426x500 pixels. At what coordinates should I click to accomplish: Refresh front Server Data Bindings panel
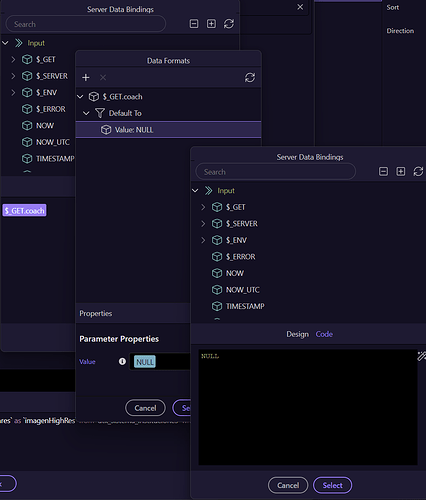point(418,172)
